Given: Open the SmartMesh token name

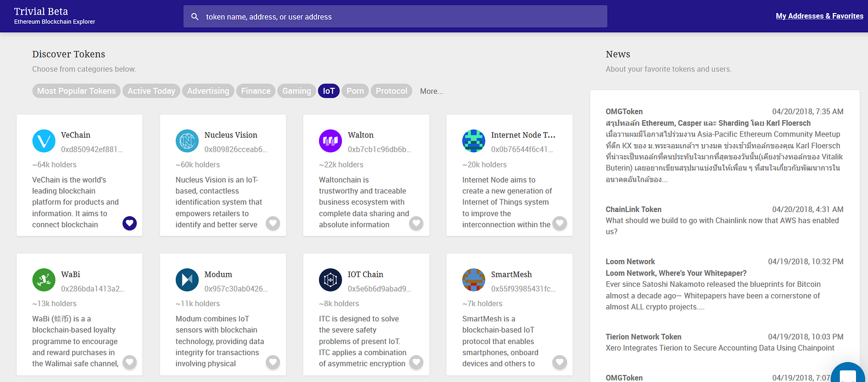Looking at the screenshot, I should [x=512, y=274].
